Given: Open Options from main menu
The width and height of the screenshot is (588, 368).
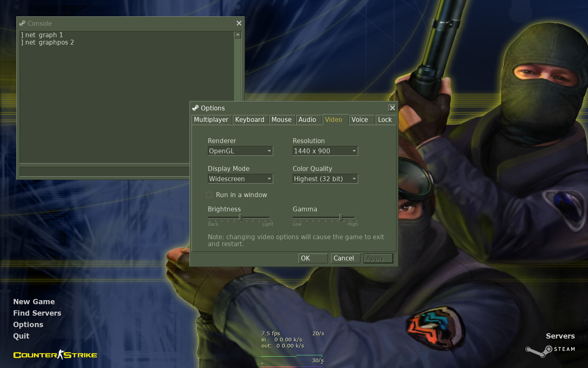Looking at the screenshot, I should (x=28, y=325).
